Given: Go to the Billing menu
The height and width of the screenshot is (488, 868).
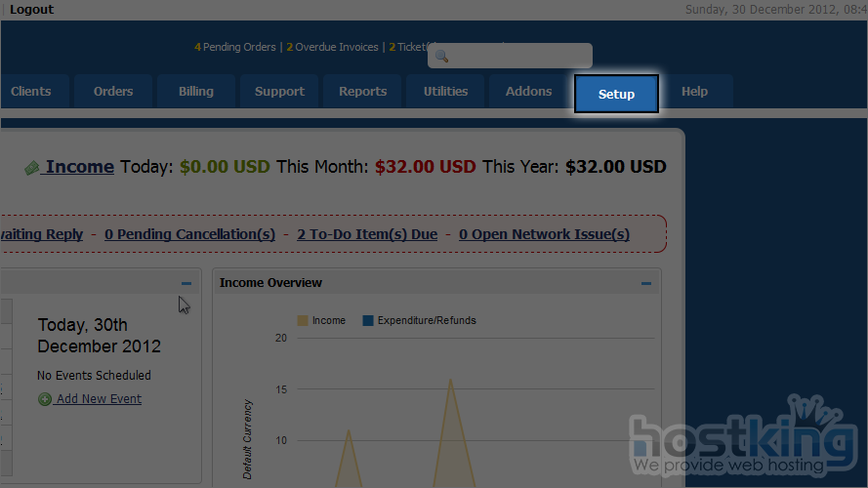Looking at the screenshot, I should (x=196, y=92).
